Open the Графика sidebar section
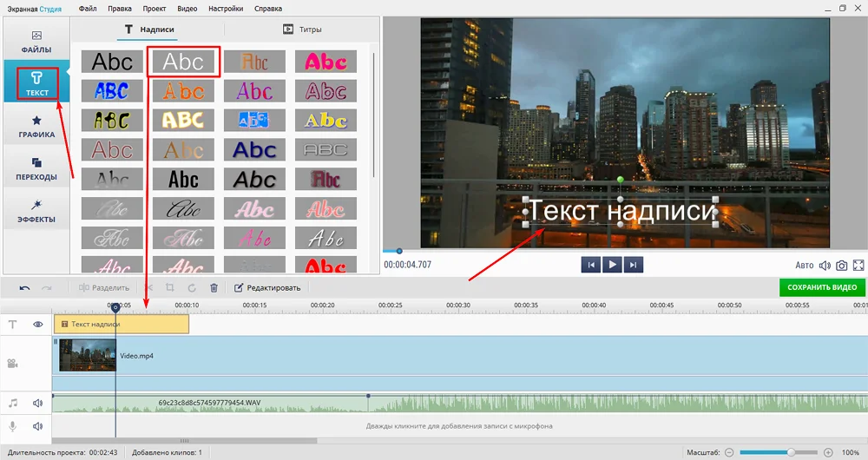868x460 pixels. click(x=36, y=126)
